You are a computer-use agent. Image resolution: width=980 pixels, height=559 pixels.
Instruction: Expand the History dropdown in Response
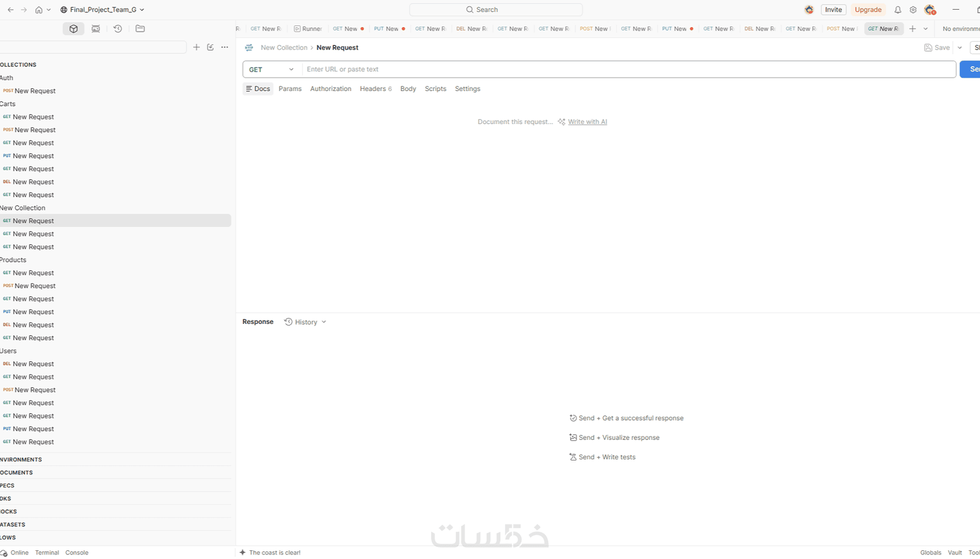tap(306, 322)
